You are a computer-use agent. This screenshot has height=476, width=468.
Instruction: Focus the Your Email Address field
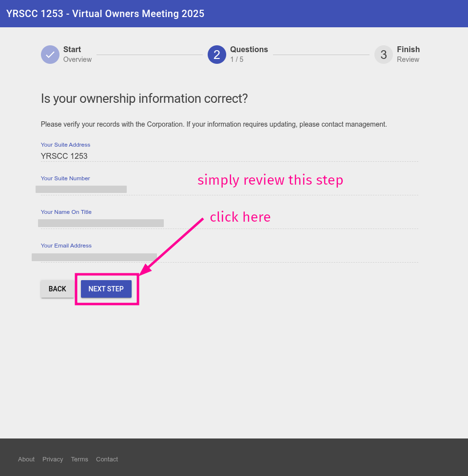point(229,256)
